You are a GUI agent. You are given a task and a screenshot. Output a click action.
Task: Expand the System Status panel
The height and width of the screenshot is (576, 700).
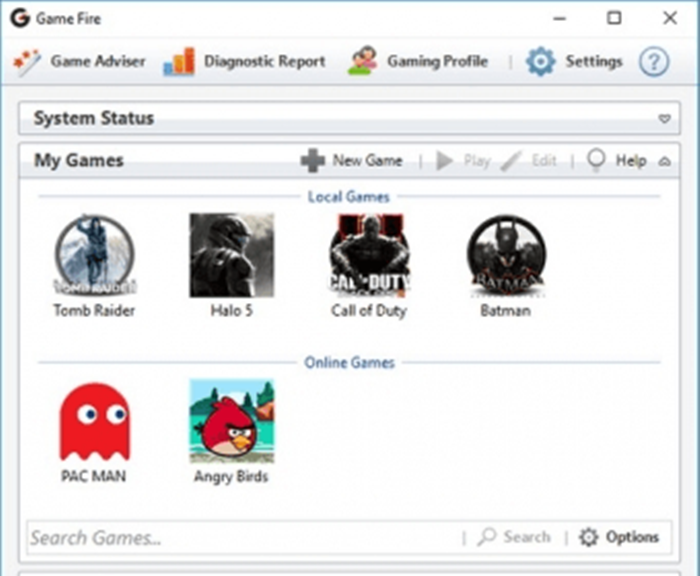[664, 119]
